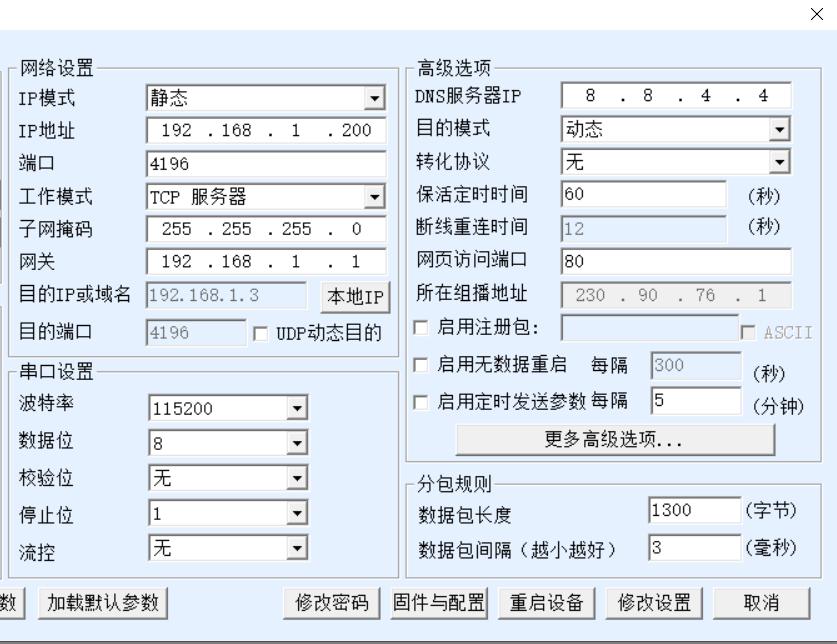
Task: Open the 校验位 parity dropdown
Action: [x=297, y=479]
